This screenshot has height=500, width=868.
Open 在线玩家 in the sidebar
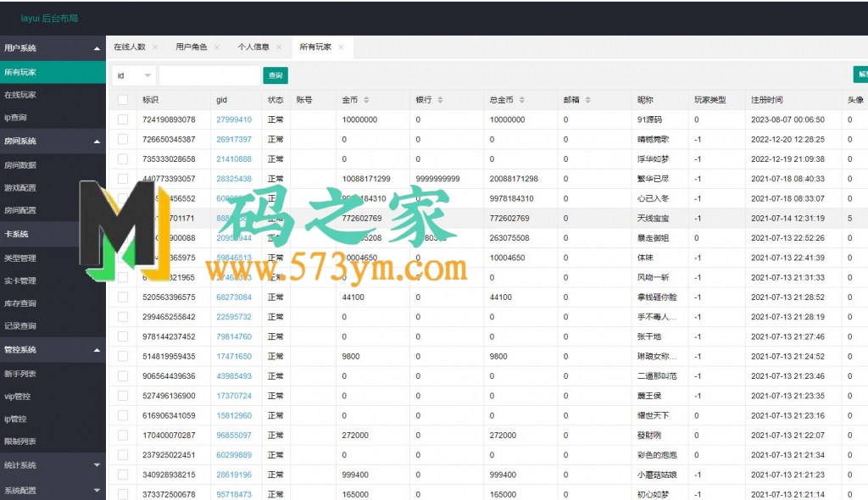53,95
